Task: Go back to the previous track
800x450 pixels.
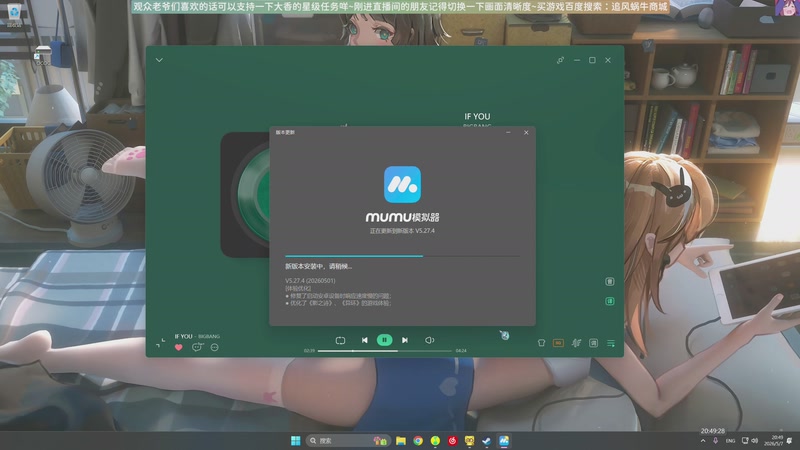Action: click(x=364, y=340)
